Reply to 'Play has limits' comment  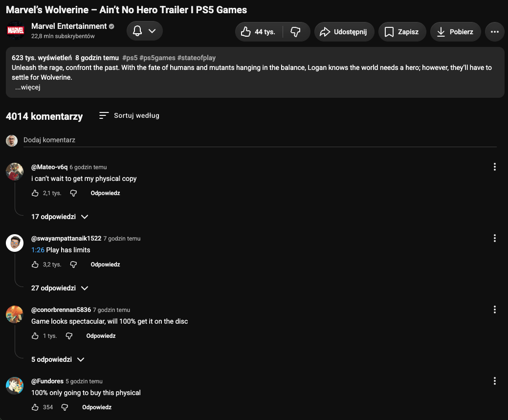pos(105,265)
